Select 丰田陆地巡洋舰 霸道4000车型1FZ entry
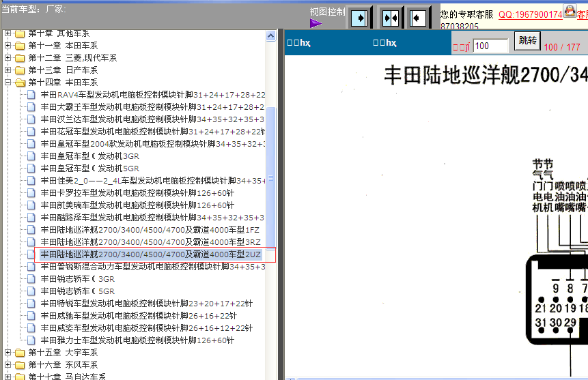The width and height of the screenshot is (588, 380). [150, 230]
